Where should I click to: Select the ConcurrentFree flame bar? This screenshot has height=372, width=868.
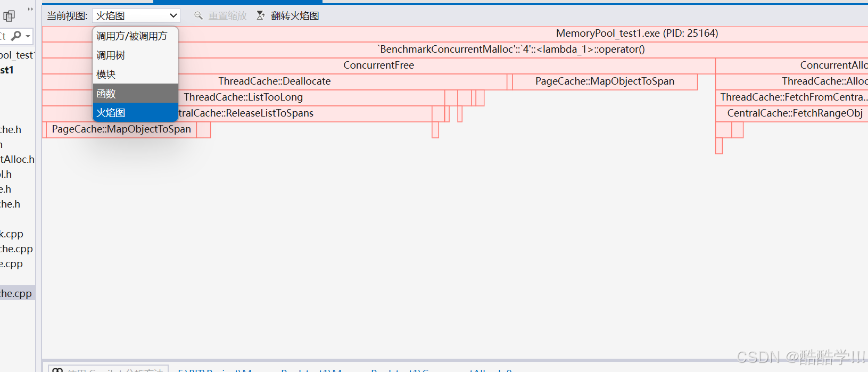pos(378,65)
